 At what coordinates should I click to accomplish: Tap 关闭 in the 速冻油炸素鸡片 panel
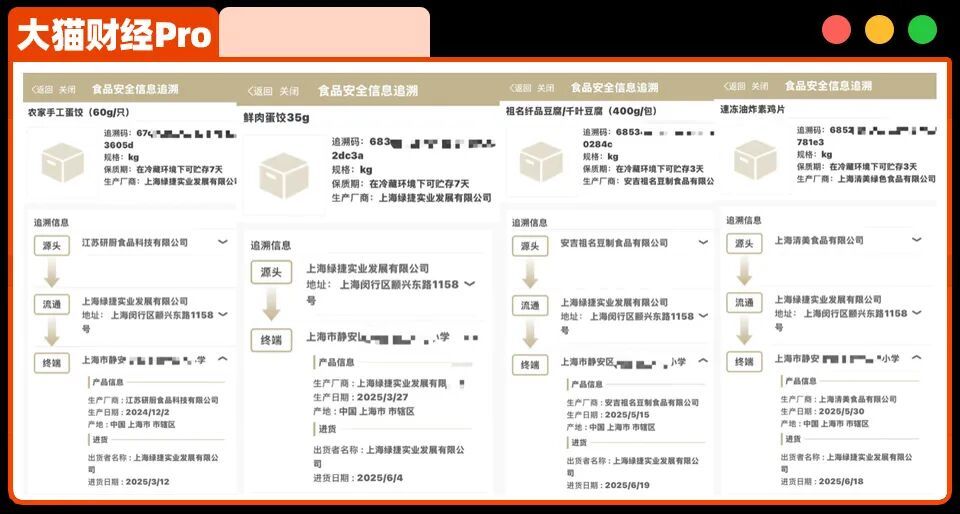[x=760, y=86]
